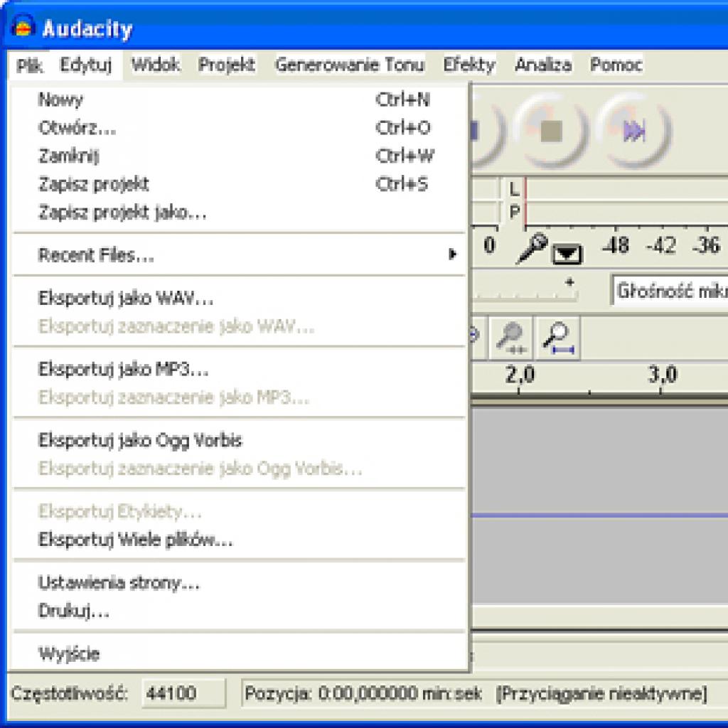728x728 pixels.
Task: Click the Stop playback button
Action: point(552,131)
